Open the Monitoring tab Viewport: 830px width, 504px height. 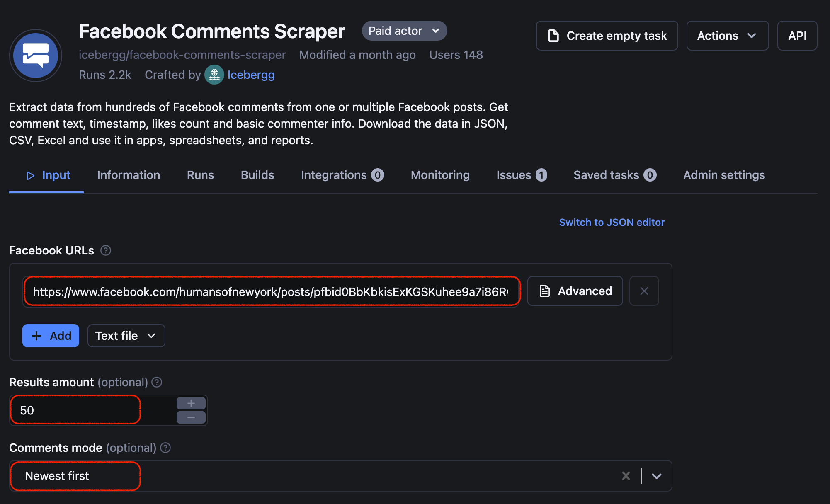click(439, 175)
